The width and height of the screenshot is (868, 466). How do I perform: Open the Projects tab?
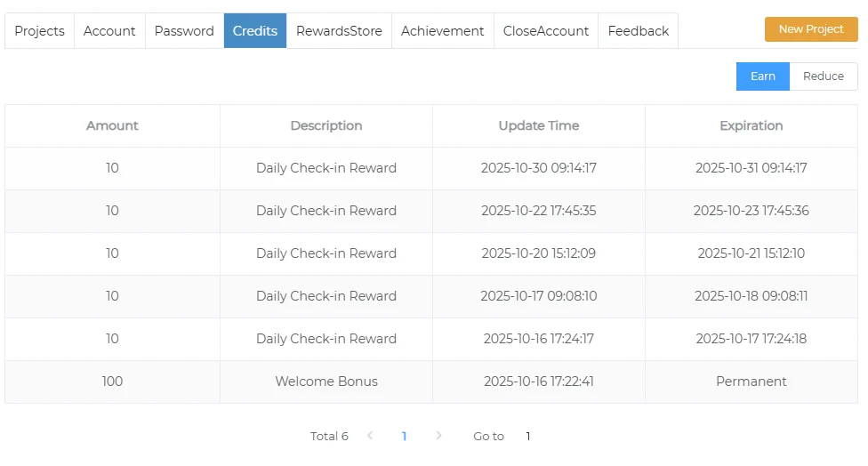coord(39,31)
